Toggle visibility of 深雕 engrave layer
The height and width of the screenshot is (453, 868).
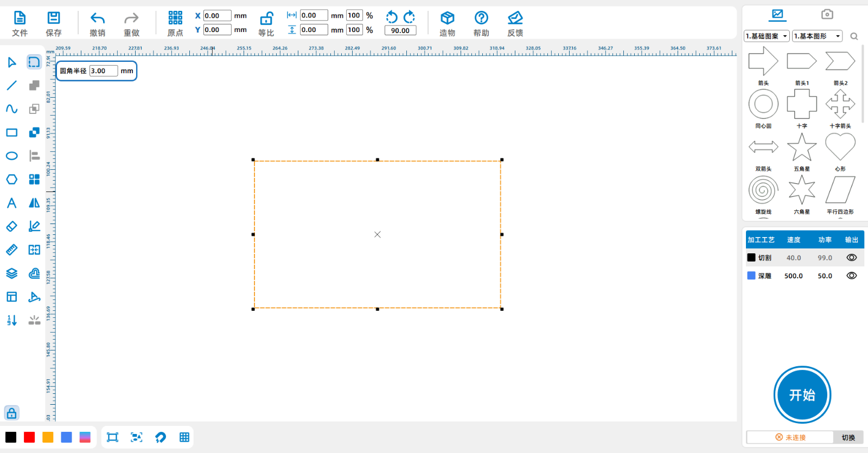click(851, 276)
